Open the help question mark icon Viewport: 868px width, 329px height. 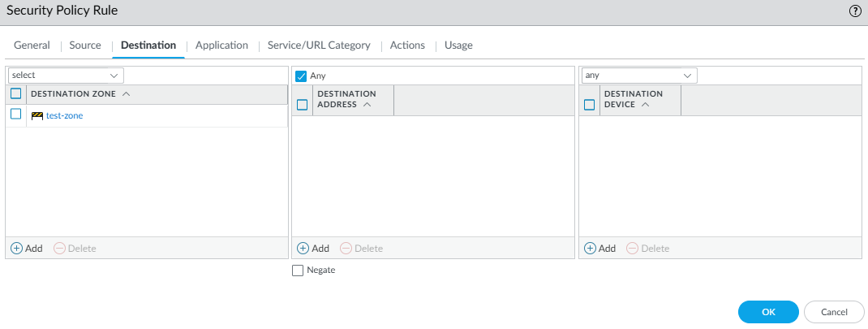(x=854, y=11)
